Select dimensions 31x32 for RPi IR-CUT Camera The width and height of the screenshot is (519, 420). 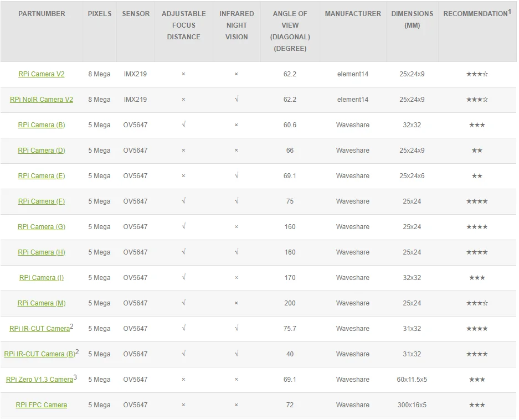[x=412, y=329]
